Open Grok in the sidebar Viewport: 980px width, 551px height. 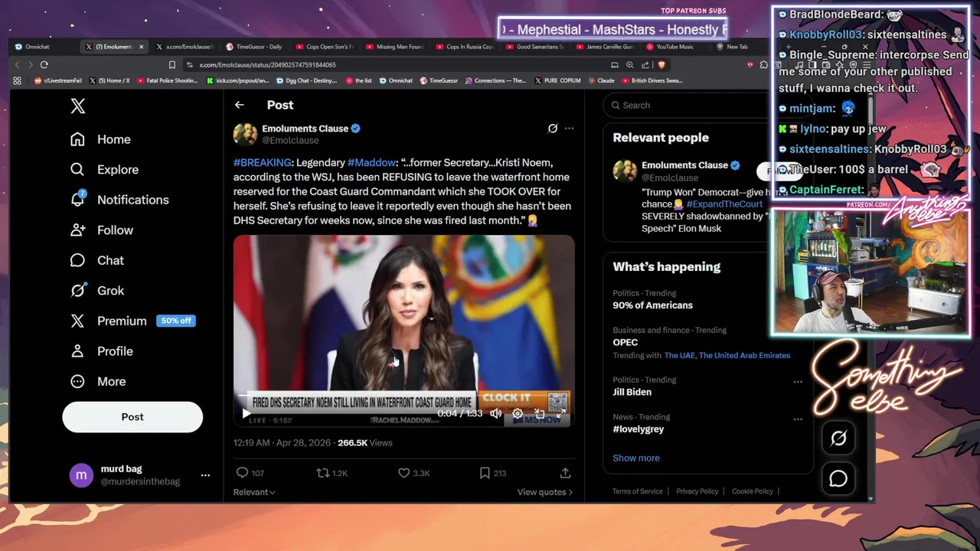coord(96,291)
